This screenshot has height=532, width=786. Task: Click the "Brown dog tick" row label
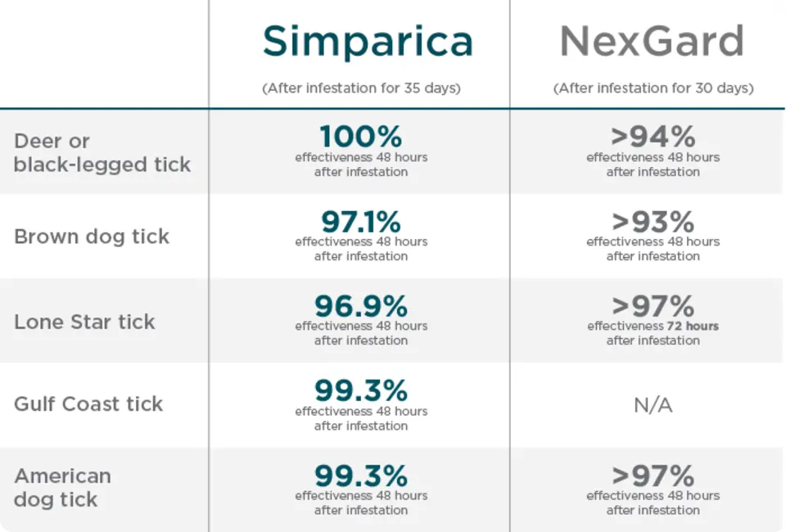click(92, 237)
